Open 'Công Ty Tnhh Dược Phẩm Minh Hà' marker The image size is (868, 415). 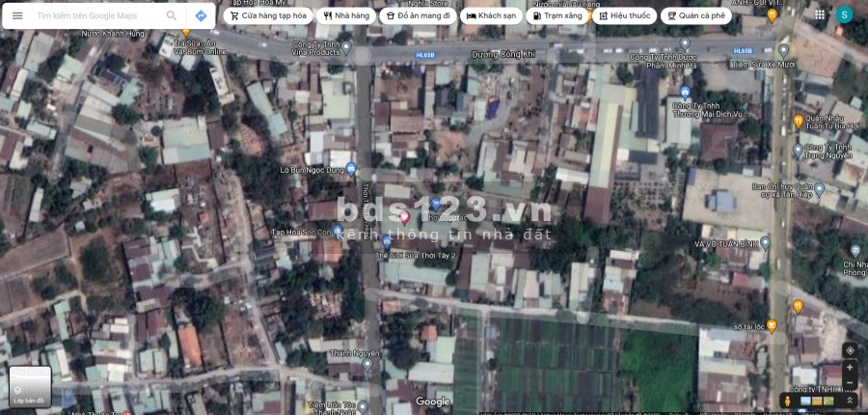(686, 43)
